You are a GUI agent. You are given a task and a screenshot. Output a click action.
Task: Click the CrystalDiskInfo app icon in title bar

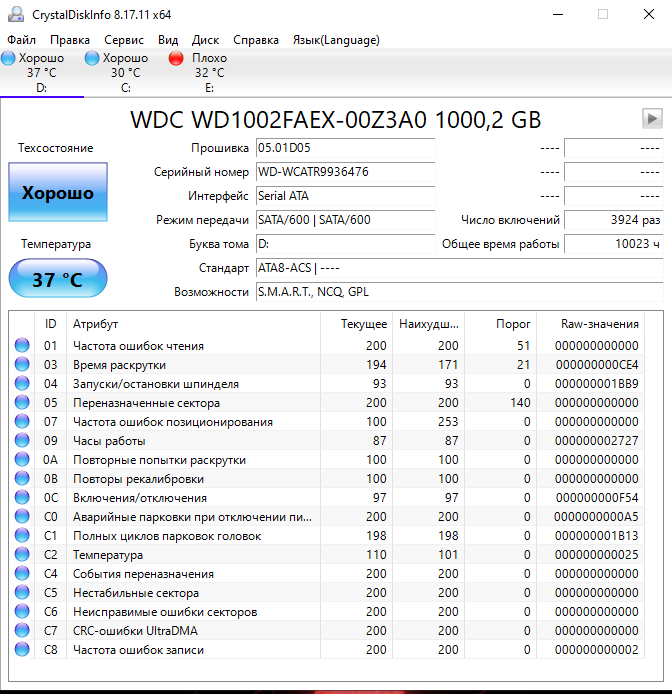coord(16,15)
